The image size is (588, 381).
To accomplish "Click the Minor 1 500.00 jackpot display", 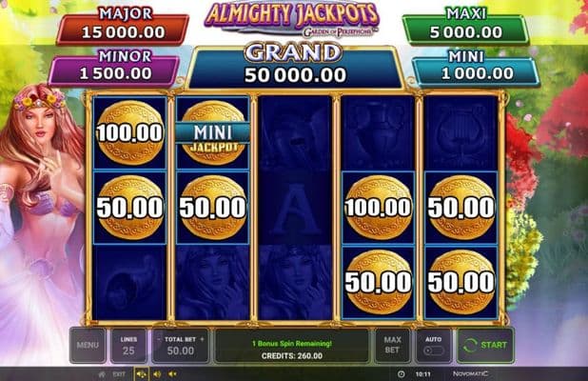I will tap(114, 69).
